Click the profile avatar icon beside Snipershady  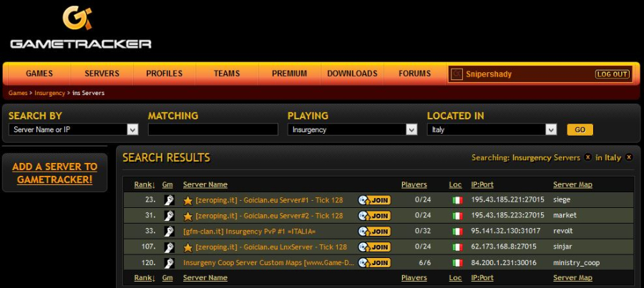(x=457, y=74)
